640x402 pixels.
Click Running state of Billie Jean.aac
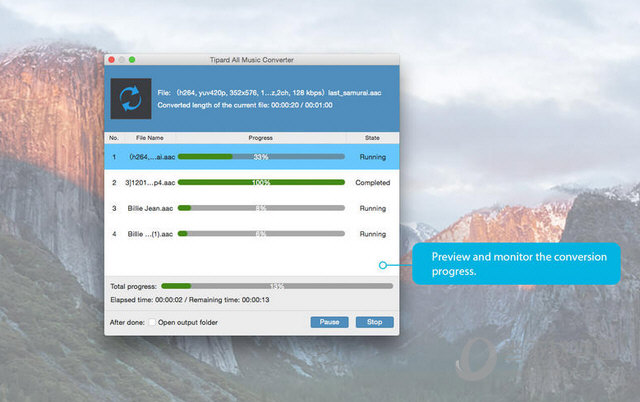point(373,209)
